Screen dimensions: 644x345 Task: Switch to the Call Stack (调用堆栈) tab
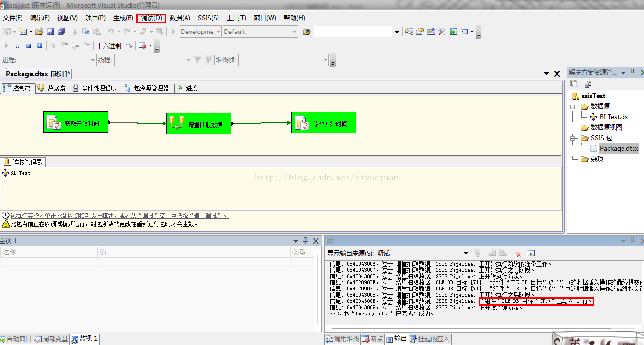(x=343, y=339)
